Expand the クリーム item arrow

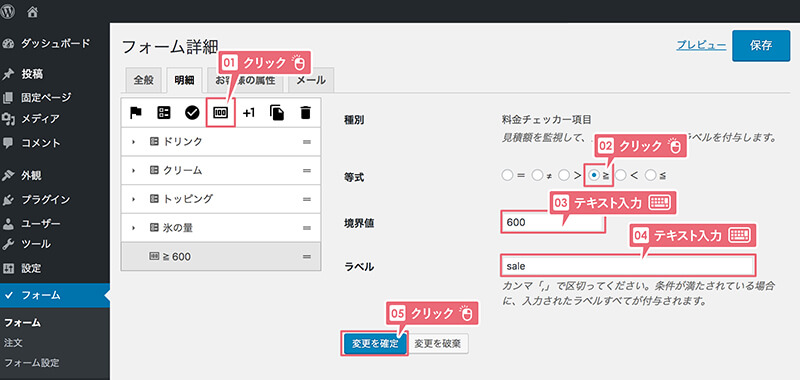point(133,170)
